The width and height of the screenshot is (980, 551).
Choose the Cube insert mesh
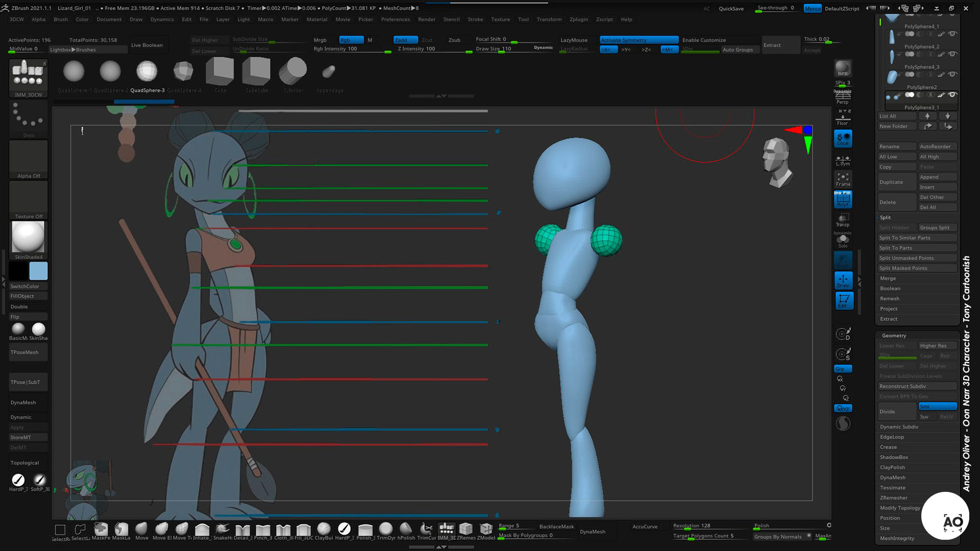point(220,74)
